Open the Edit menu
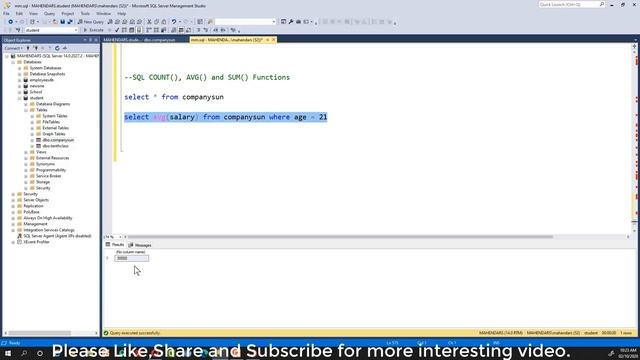Image resolution: width=640 pixels, height=360 pixels. click(19, 13)
